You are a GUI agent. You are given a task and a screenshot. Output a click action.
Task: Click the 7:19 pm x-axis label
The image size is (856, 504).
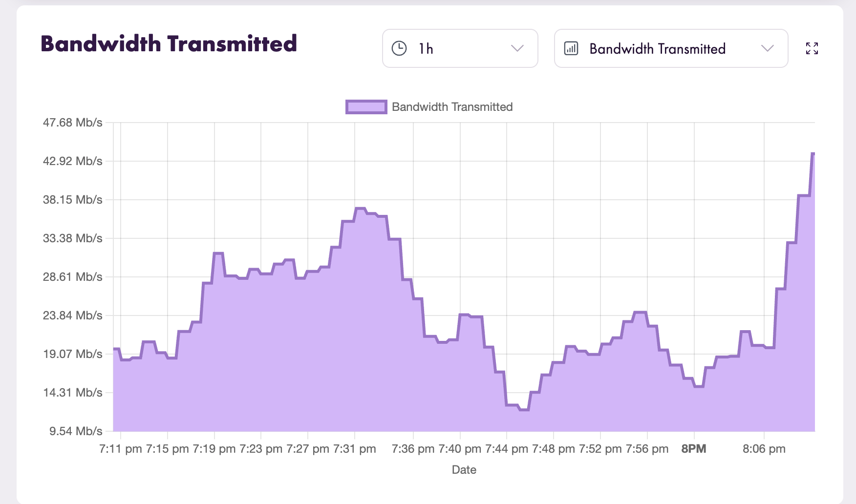214,449
